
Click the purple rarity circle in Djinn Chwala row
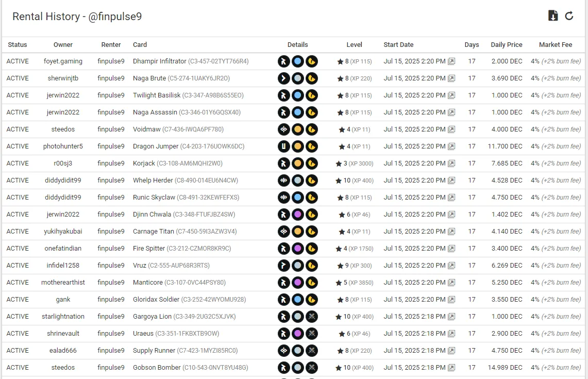(x=298, y=215)
